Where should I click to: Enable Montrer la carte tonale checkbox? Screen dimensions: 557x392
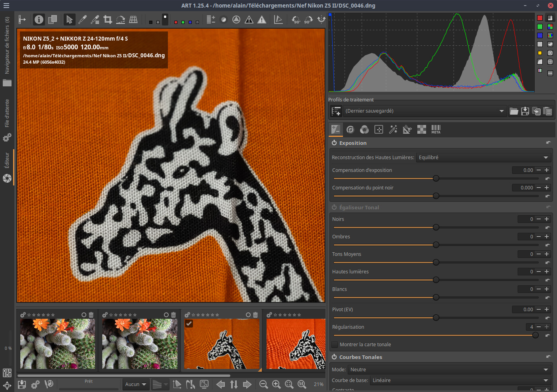tap(335, 345)
